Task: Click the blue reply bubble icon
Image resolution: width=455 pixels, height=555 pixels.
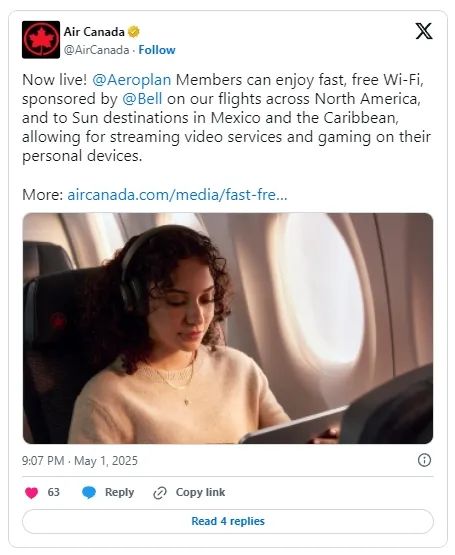Action: click(x=89, y=492)
